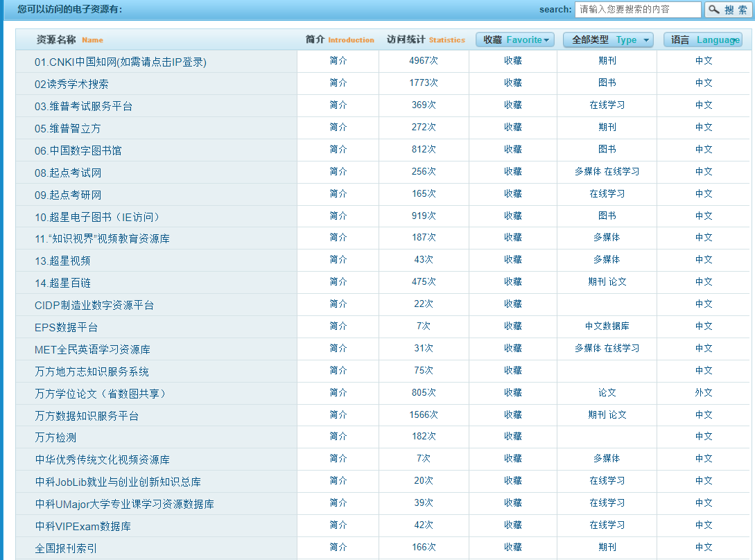Click 收藏 in 维普考试服务平台 row

point(513,105)
